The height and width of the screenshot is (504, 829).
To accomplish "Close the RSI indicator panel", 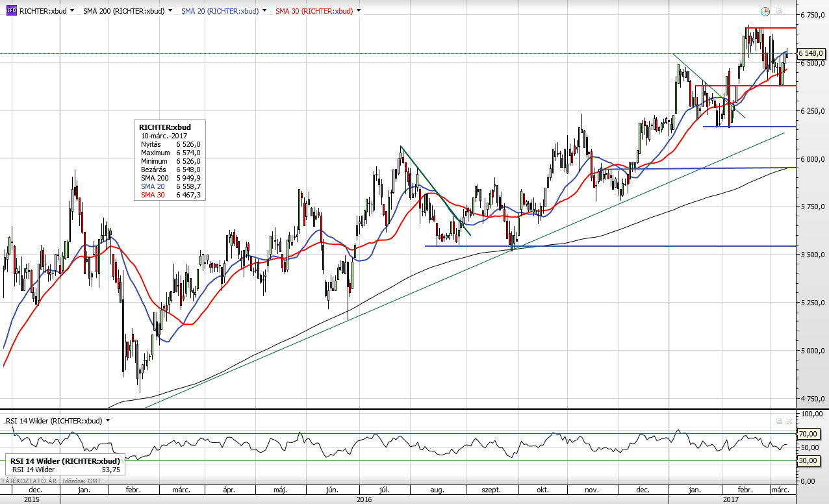I will (x=789, y=421).
